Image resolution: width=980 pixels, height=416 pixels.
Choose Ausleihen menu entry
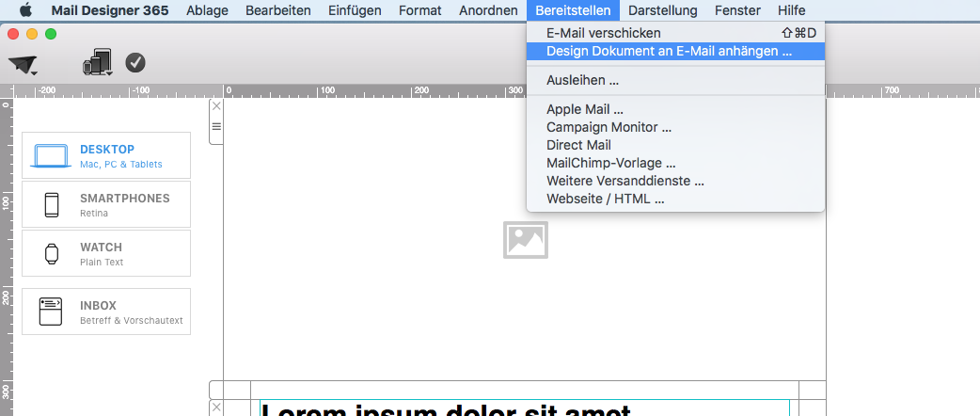point(675,81)
